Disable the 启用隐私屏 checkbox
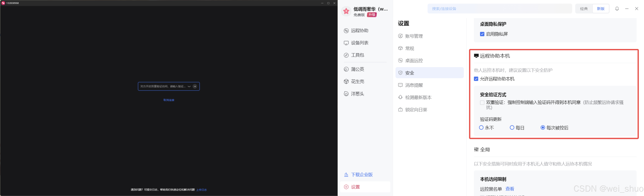 pos(482,34)
